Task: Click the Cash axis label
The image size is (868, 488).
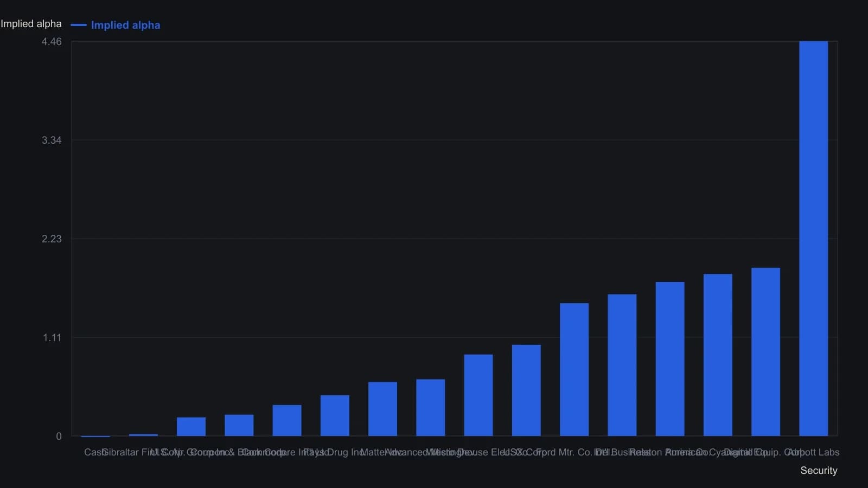Action: (95, 452)
